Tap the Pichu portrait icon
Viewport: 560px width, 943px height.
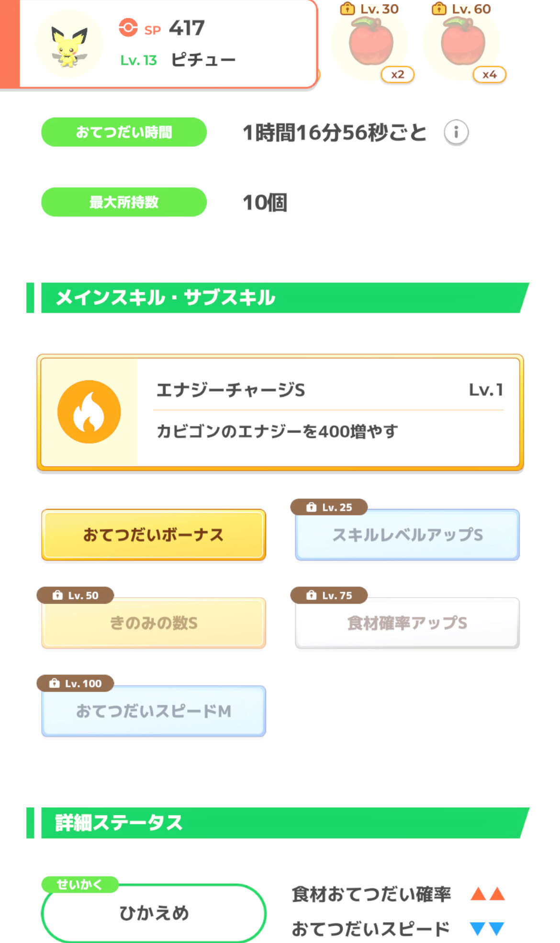click(69, 45)
